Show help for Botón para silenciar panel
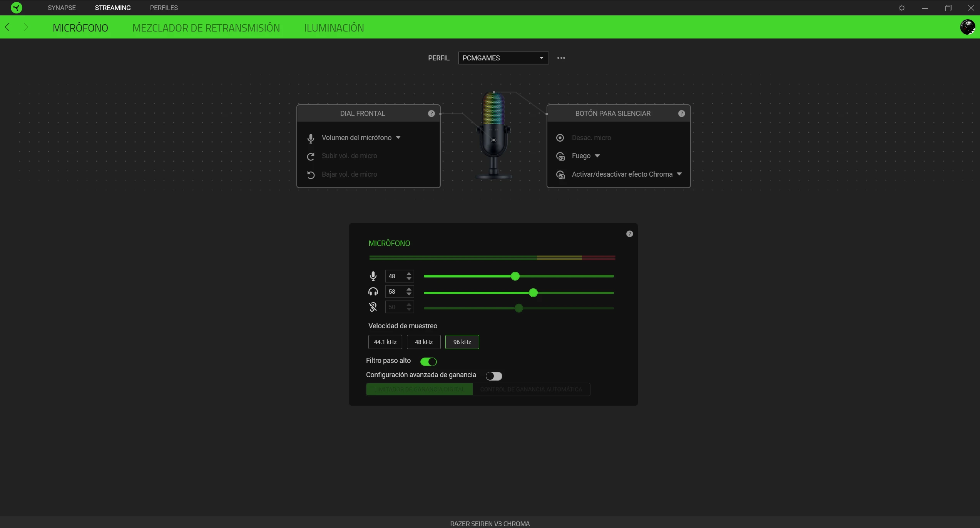This screenshot has width=980, height=528. (681, 114)
